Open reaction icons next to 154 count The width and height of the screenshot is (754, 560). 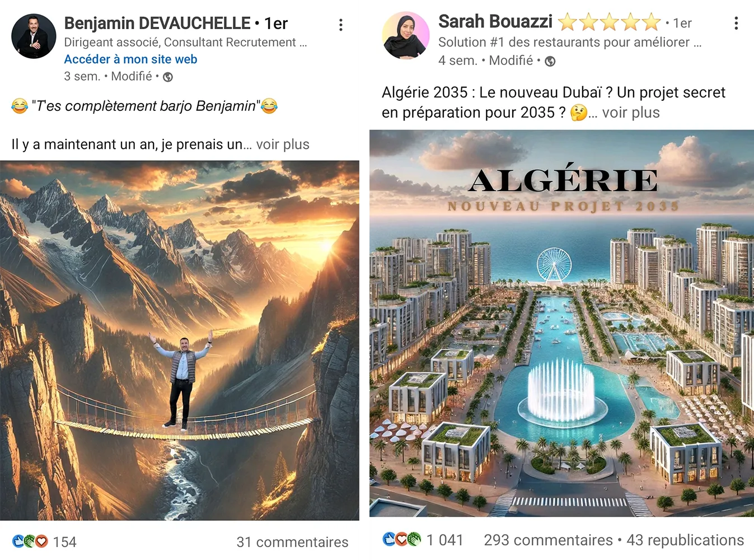(30, 542)
